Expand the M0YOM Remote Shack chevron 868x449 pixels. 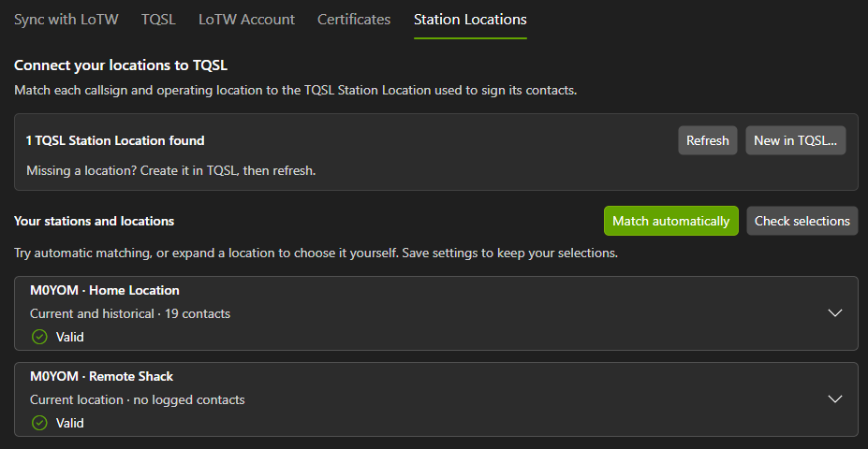coord(835,399)
